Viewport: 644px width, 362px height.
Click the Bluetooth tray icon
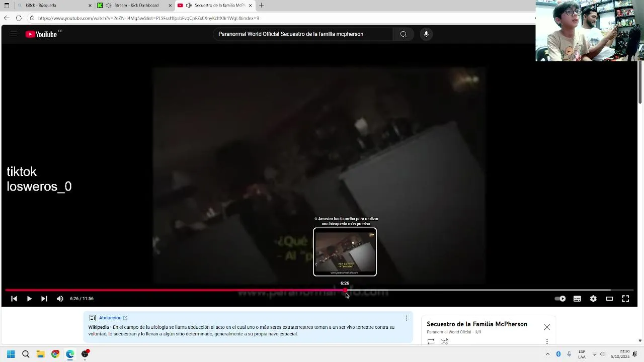coord(558,354)
